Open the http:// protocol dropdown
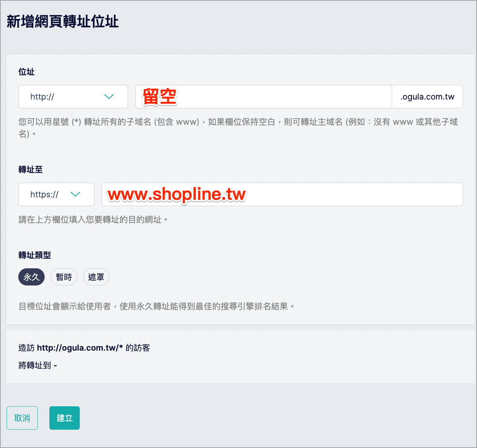 (73, 97)
